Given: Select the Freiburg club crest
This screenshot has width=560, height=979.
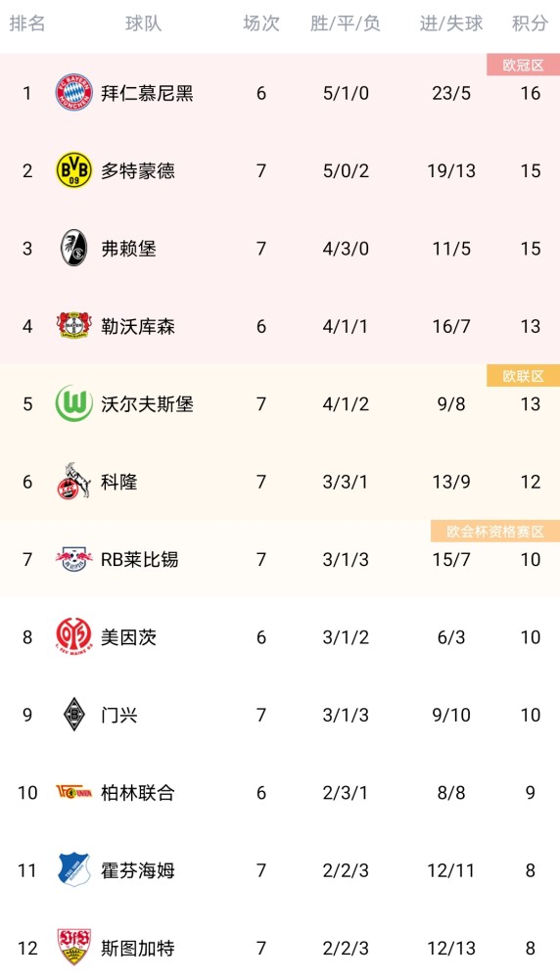Looking at the screenshot, I should [73, 248].
